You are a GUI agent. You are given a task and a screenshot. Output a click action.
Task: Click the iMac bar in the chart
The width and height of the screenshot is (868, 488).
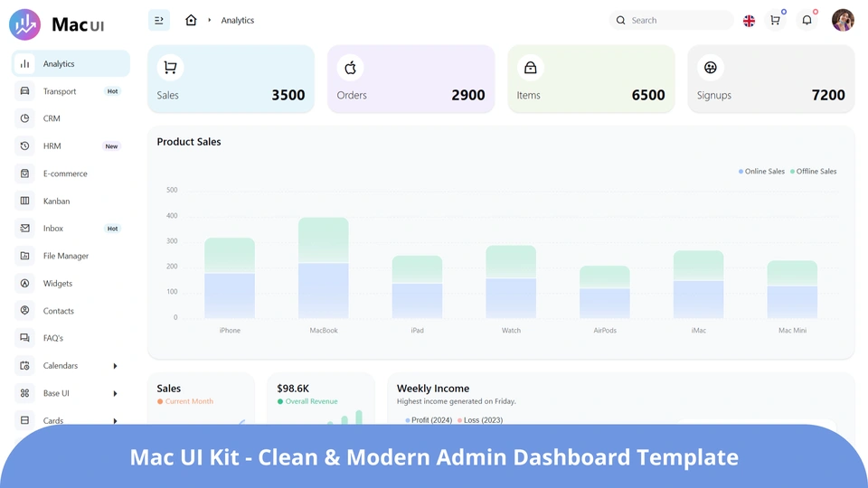(699, 285)
